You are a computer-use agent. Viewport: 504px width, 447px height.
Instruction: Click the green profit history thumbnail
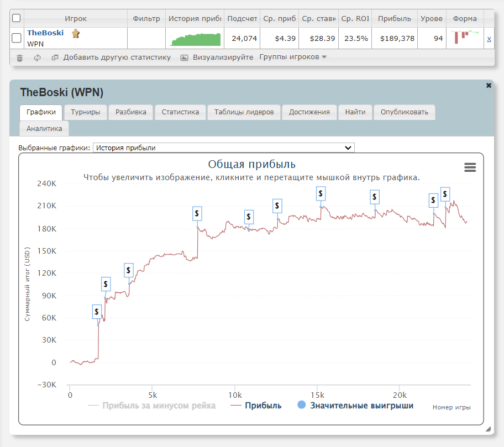click(x=196, y=39)
